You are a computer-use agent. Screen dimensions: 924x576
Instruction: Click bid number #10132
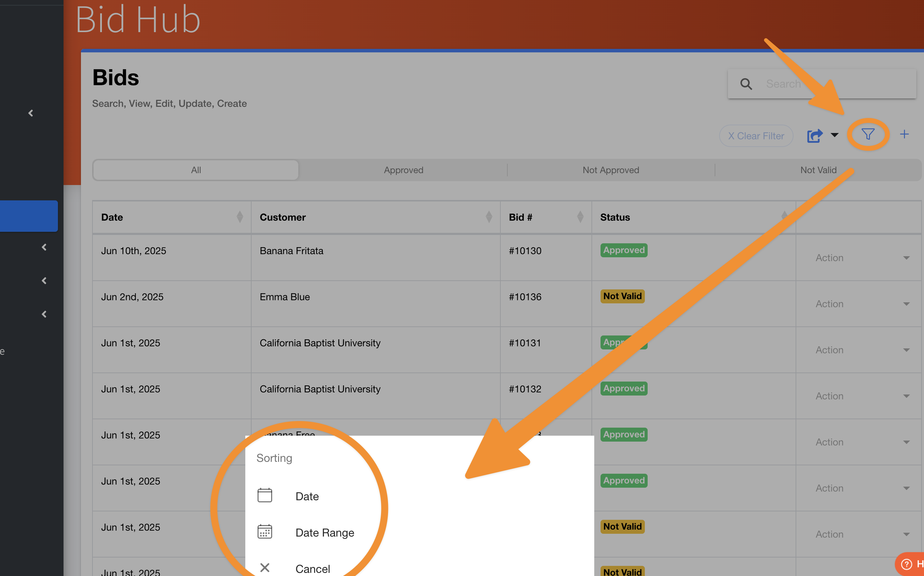[525, 389]
